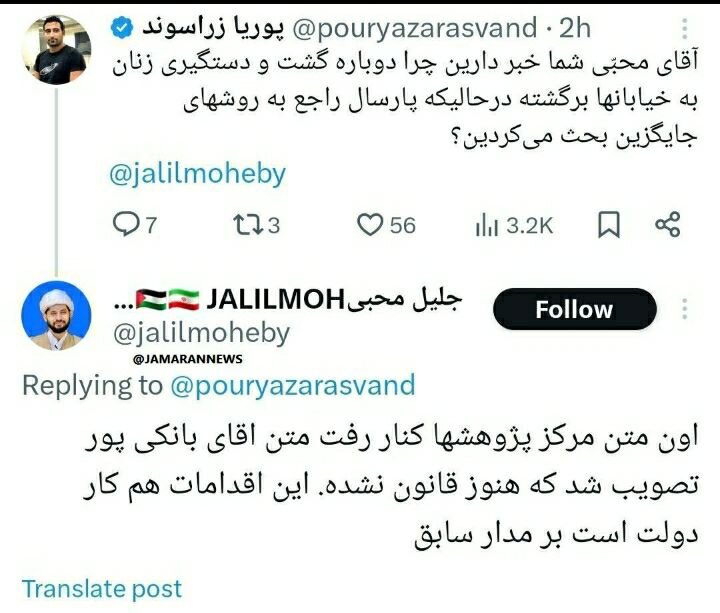View Jalil Mohebi's profile avatar
This screenshot has width=720, height=613.
56,316
